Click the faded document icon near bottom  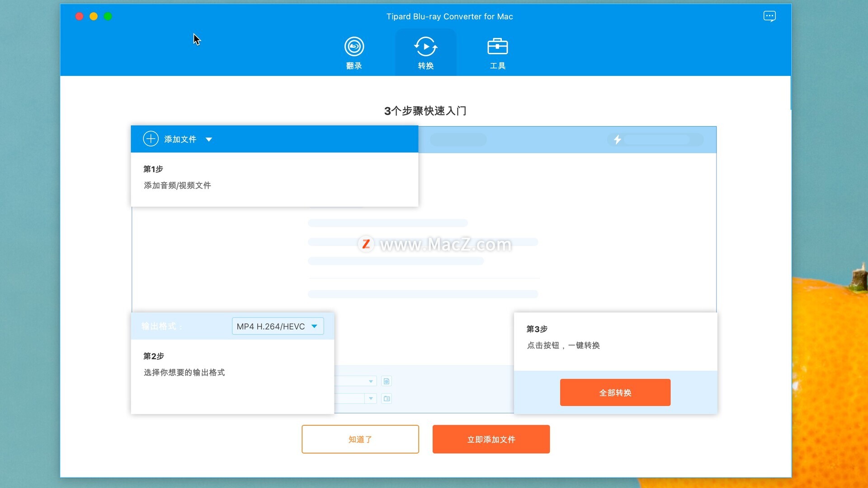point(387,381)
